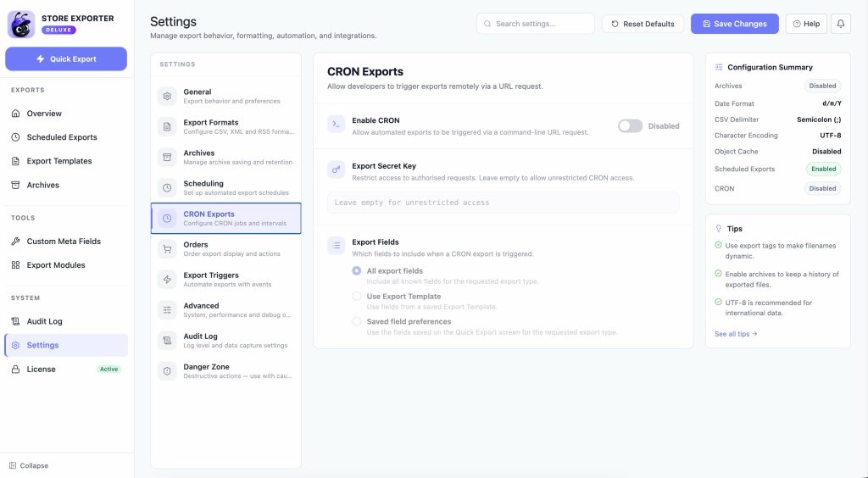The height and width of the screenshot is (478, 868).
Task: Click the Scheduling clock icon
Action: coord(167,187)
